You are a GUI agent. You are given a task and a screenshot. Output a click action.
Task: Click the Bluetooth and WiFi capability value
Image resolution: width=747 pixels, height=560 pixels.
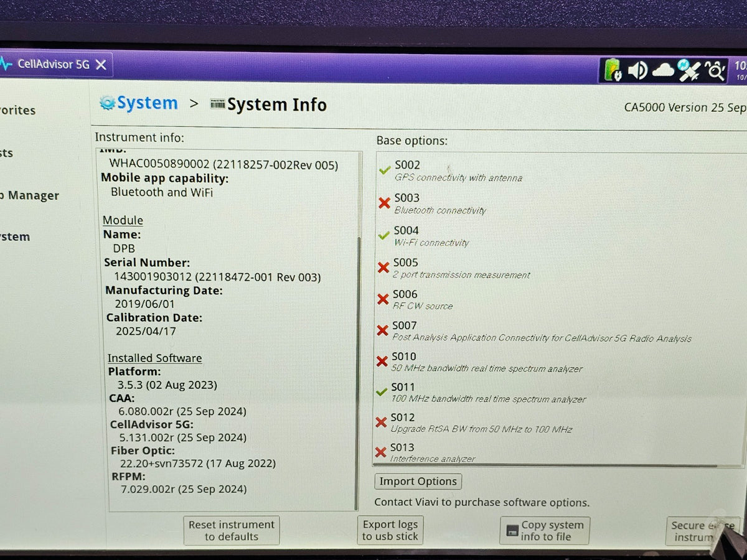[162, 192]
